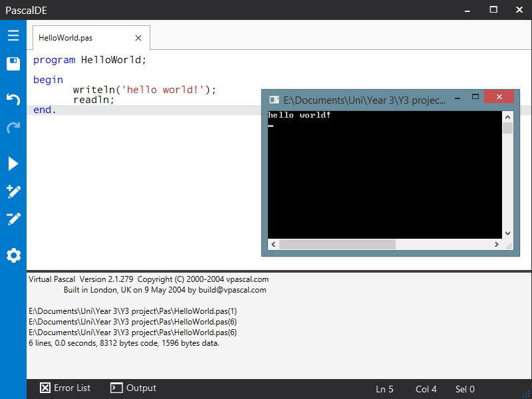Save the file with the floppy disk icon
Viewport: 532px width, 399px height.
click(x=13, y=63)
